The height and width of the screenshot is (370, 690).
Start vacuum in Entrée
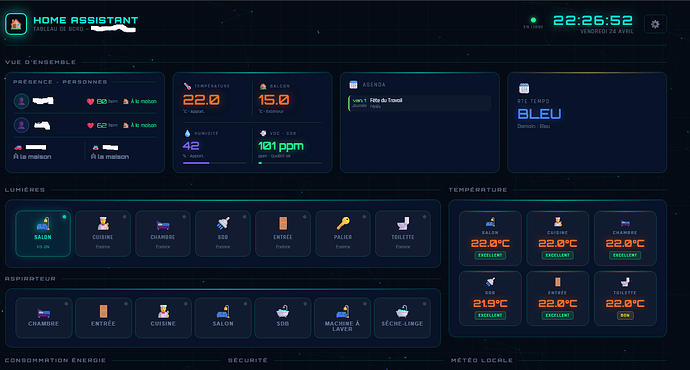103,318
